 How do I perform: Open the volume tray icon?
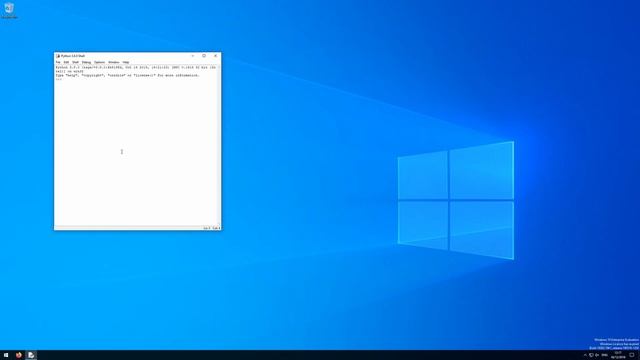pyautogui.click(x=597, y=355)
